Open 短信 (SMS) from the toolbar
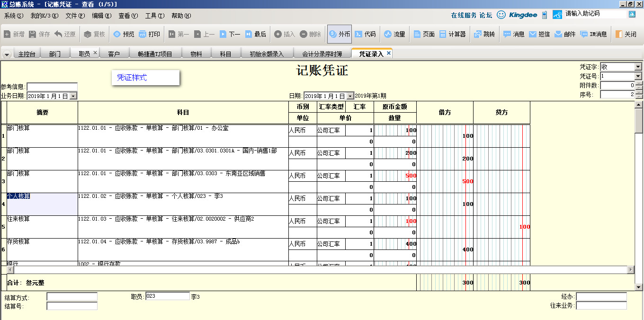This screenshot has width=644, height=320. pos(539,34)
